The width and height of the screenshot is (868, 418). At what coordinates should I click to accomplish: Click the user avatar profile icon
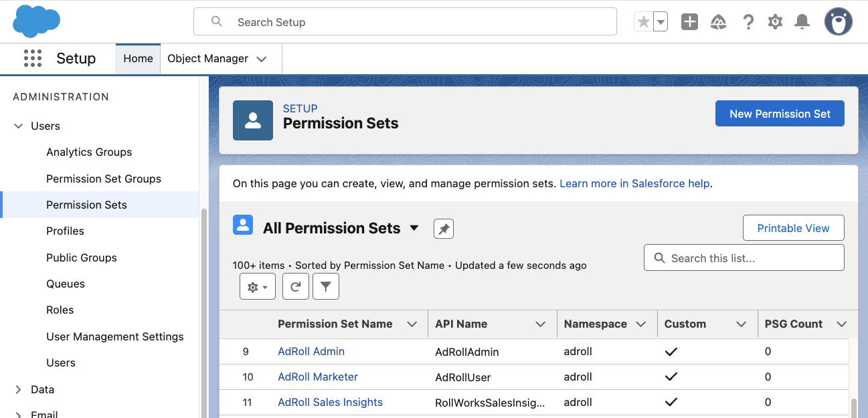[838, 22]
